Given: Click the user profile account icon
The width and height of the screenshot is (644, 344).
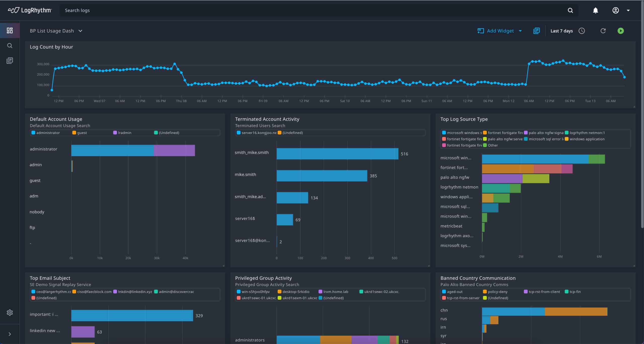Looking at the screenshot, I should [615, 10].
